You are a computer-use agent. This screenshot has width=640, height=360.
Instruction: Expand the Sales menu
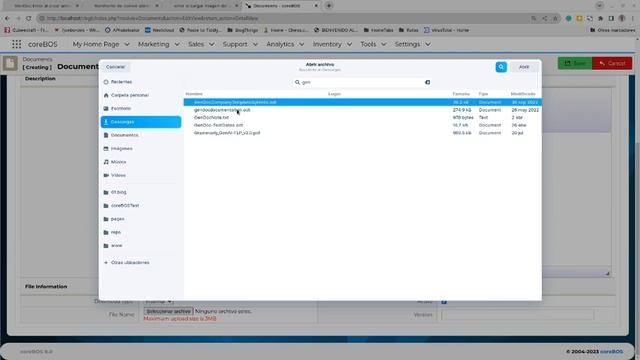pos(201,44)
